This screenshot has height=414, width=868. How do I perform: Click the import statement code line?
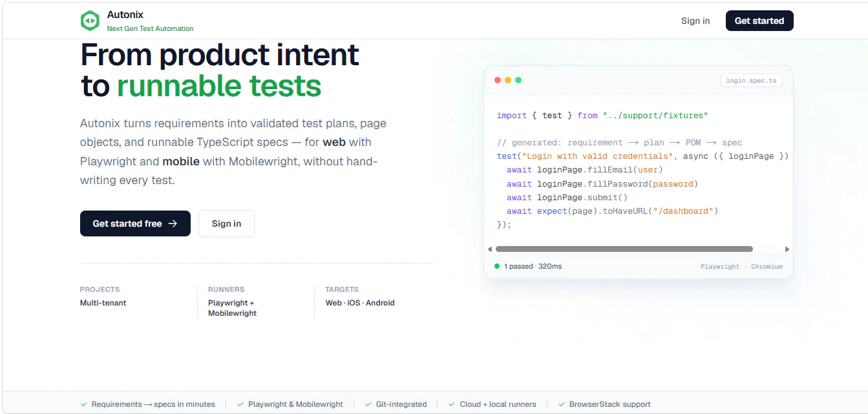[602, 116]
